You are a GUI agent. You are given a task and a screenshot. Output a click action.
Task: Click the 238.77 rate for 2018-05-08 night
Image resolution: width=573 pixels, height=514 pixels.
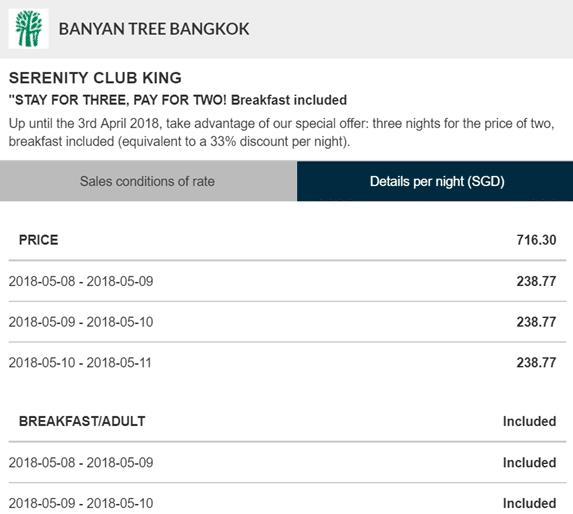536,281
